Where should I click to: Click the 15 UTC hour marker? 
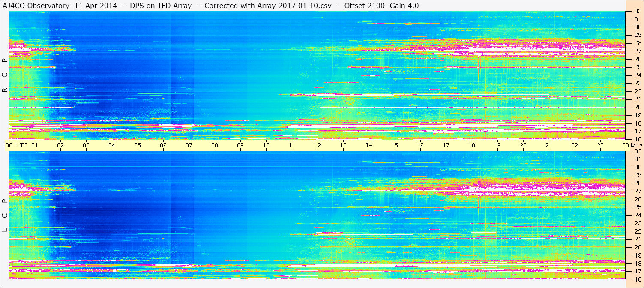click(x=395, y=145)
